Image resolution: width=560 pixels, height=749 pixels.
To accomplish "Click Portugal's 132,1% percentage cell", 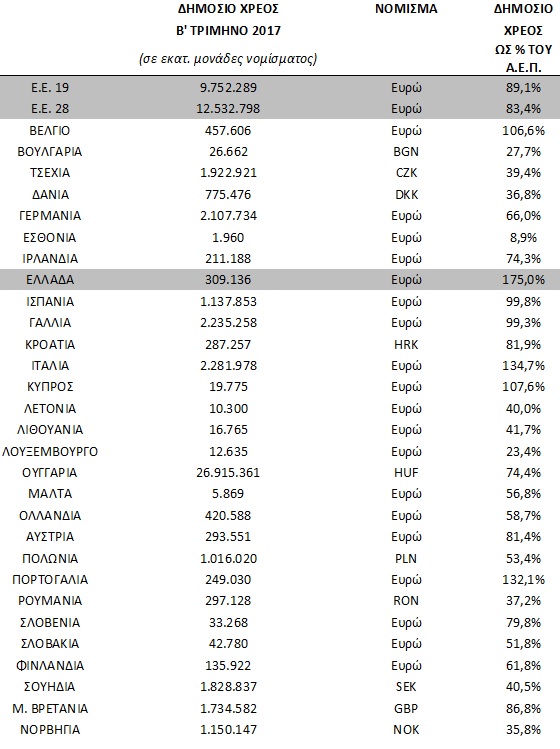I will click(523, 580).
